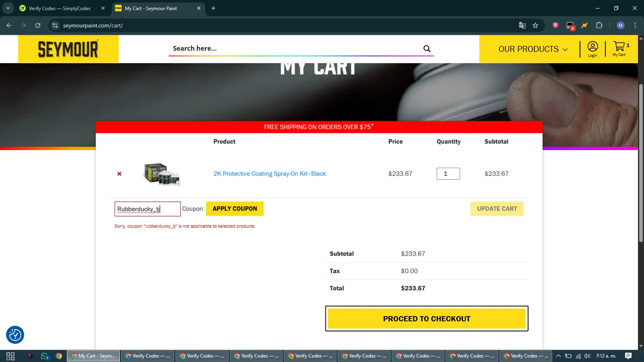Click the free shipping red banner

click(x=319, y=127)
